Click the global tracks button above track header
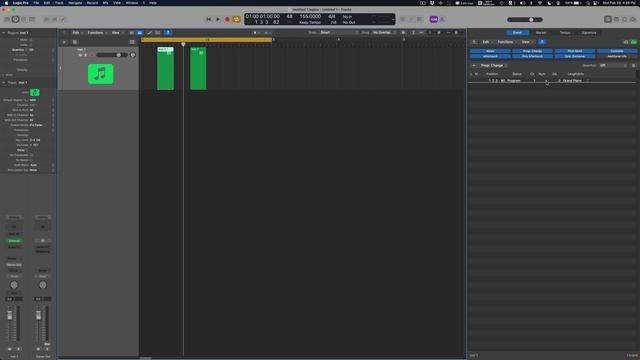 coord(132,42)
